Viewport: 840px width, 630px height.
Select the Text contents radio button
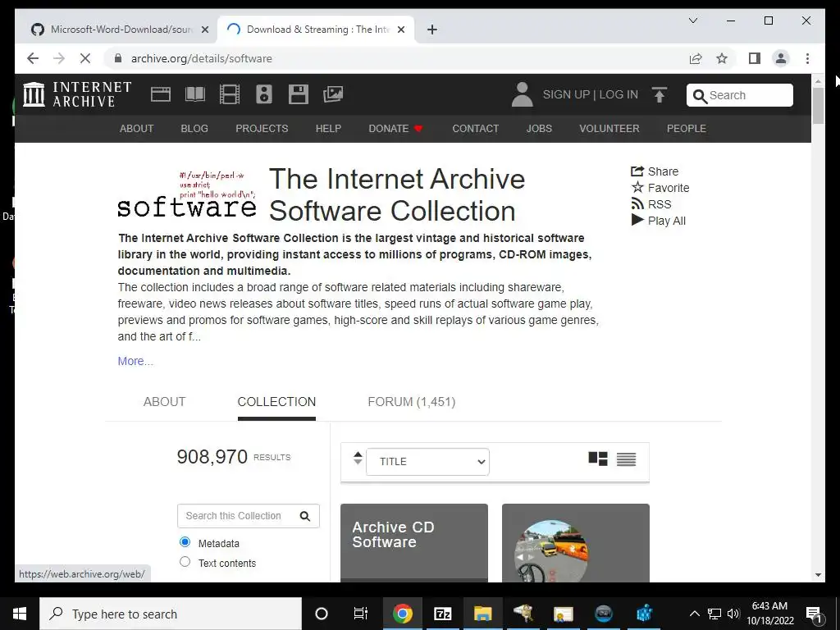pyautogui.click(x=185, y=562)
